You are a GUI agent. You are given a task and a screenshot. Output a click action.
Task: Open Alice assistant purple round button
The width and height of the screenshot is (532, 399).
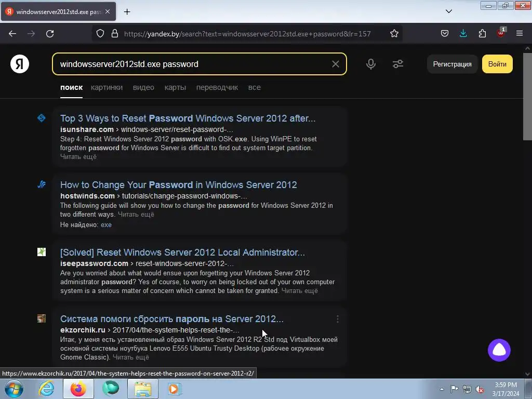tap(499, 350)
